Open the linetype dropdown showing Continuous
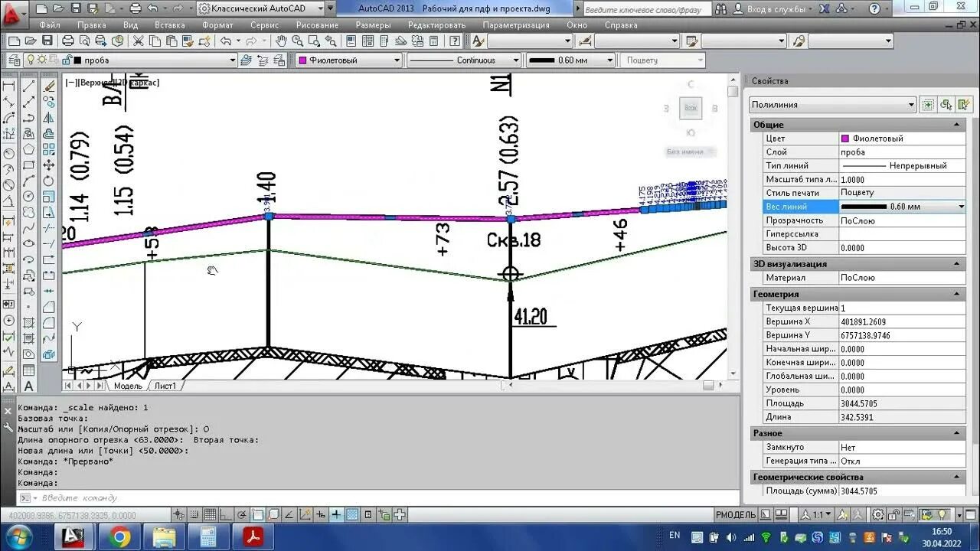The image size is (980, 551). click(x=464, y=60)
